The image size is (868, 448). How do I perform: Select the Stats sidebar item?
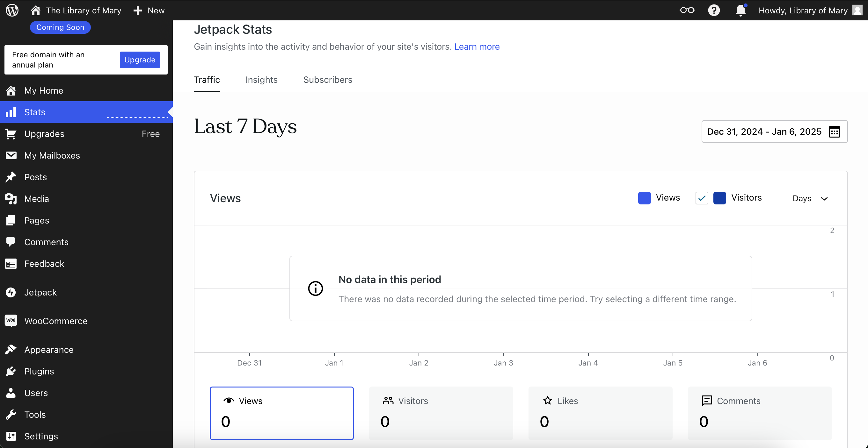(x=34, y=112)
